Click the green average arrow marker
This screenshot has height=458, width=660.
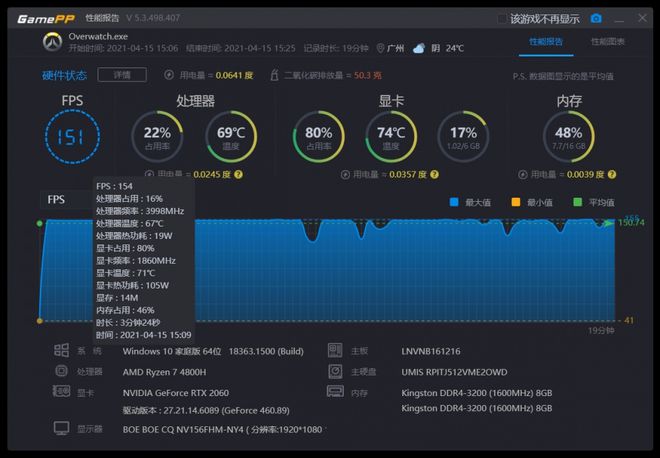pyautogui.click(x=609, y=223)
